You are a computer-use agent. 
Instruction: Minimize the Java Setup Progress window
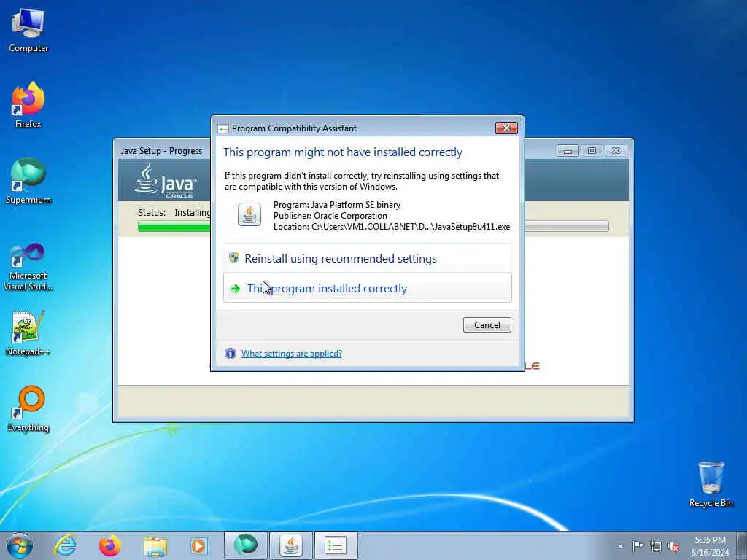point(568,151)
